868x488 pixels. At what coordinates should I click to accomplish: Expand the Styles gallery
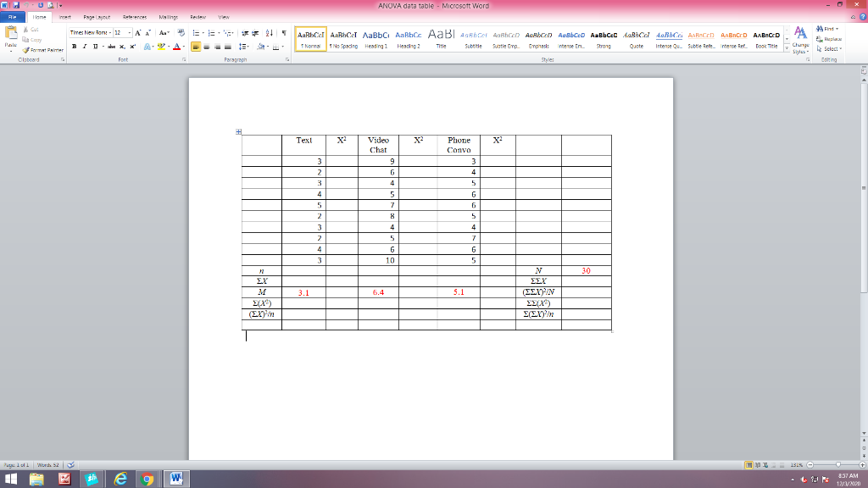pyautogui.click(x=787, y=48)
